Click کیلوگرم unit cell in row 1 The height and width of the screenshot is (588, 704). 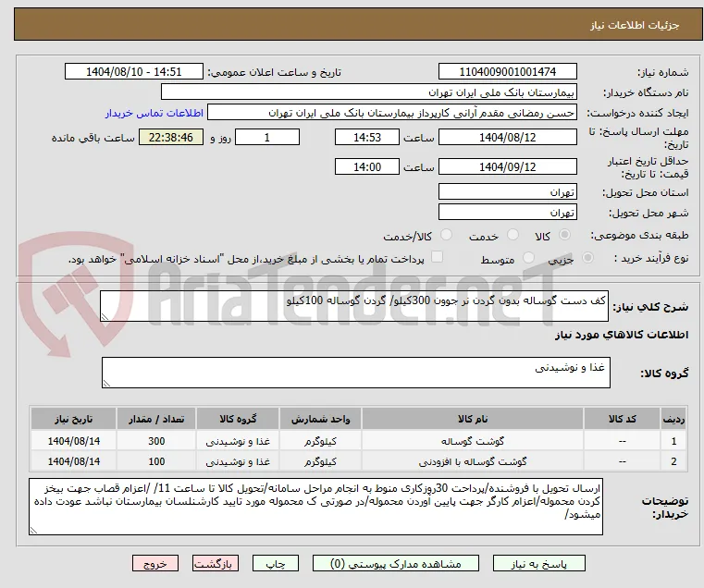point(320,441)
